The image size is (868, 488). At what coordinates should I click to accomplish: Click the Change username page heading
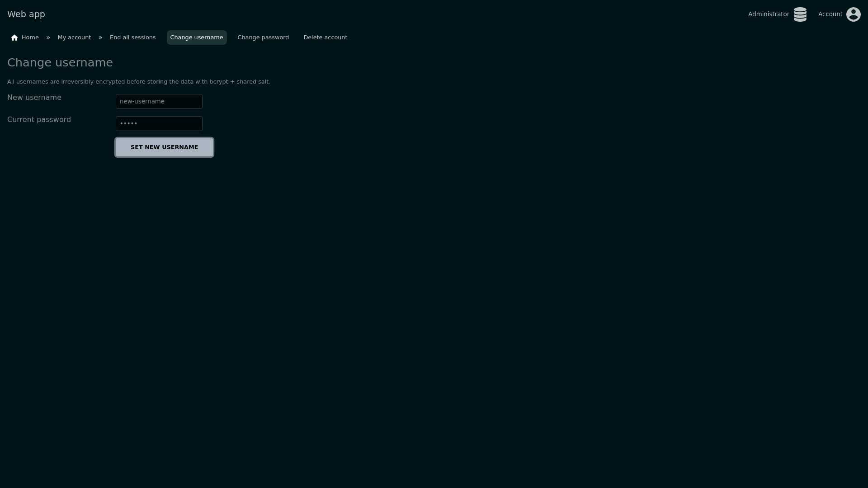[x=60, y=63]
